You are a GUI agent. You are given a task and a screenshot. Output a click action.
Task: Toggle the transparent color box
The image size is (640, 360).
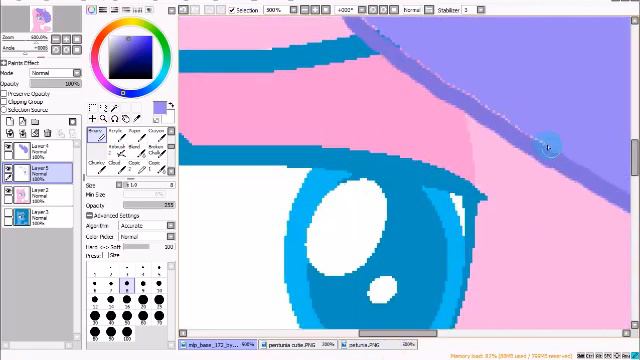coord(156,120)
